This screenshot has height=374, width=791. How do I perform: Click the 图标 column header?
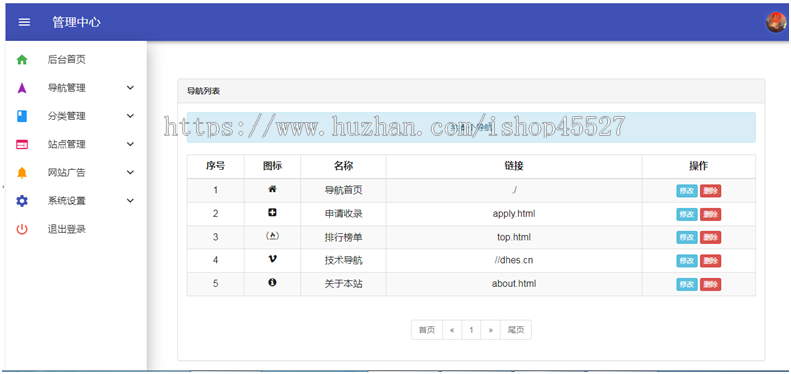272,166
